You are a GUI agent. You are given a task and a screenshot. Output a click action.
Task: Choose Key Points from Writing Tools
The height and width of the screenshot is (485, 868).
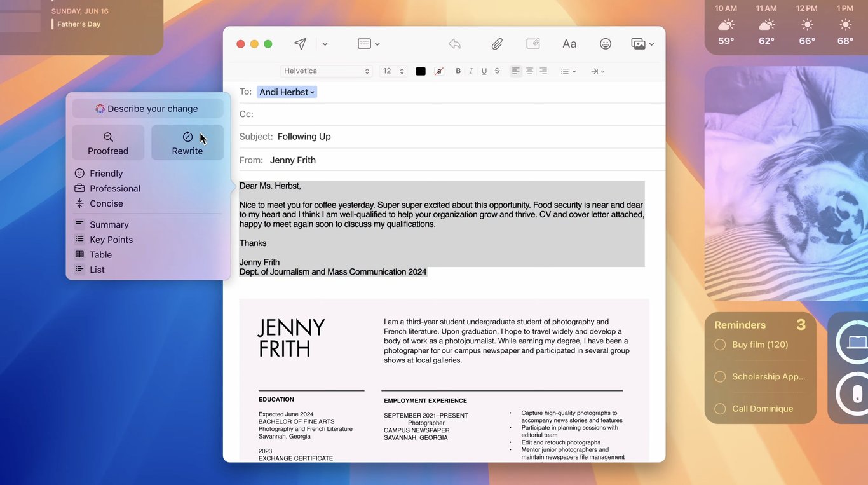click(111, 240)
